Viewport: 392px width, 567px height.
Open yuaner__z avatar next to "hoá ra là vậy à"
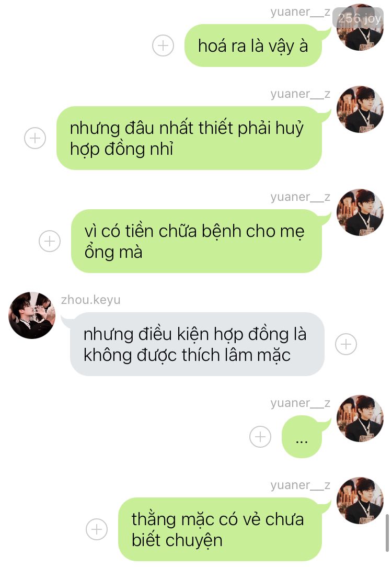point(360,27)
